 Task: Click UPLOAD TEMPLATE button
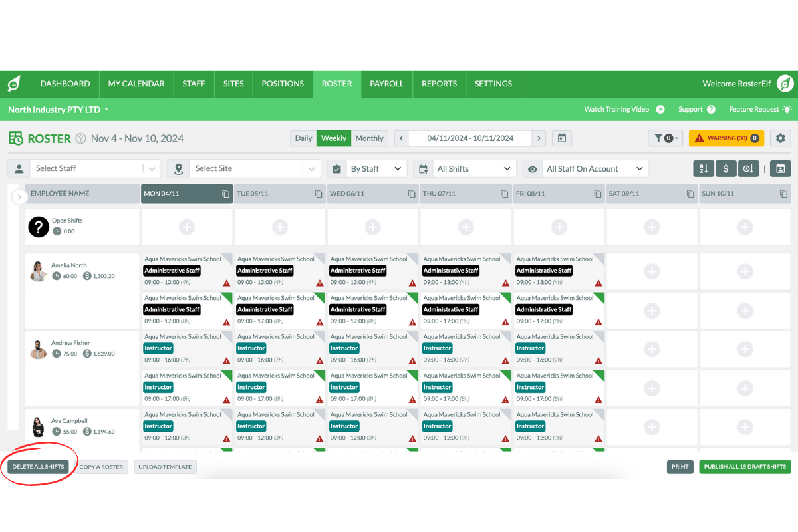coord(165,467)
